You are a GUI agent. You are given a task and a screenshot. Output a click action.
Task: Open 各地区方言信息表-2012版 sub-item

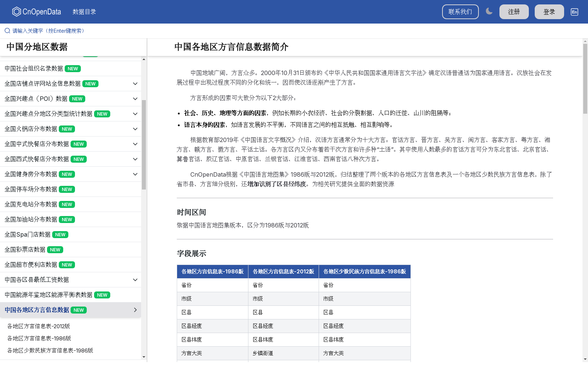point(39,326)
